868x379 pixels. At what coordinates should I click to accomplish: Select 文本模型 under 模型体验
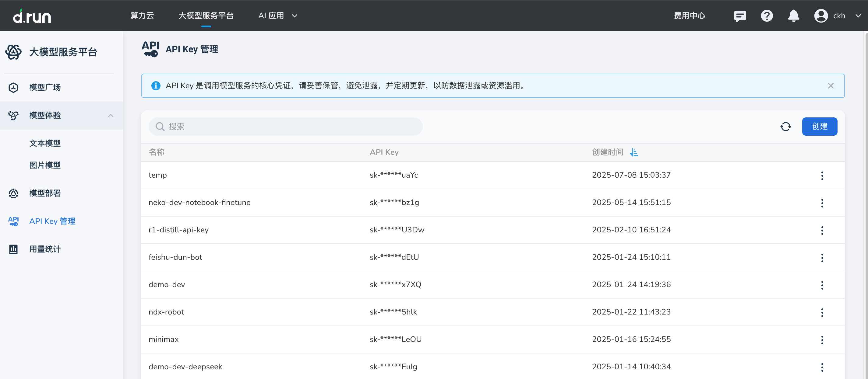(x=45, y=143)
